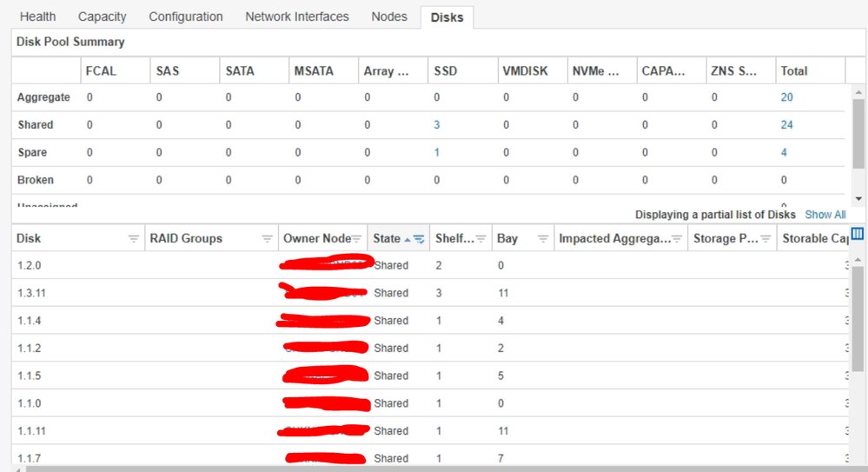Click disk list scroll up arrow

[x=858, y=259]
